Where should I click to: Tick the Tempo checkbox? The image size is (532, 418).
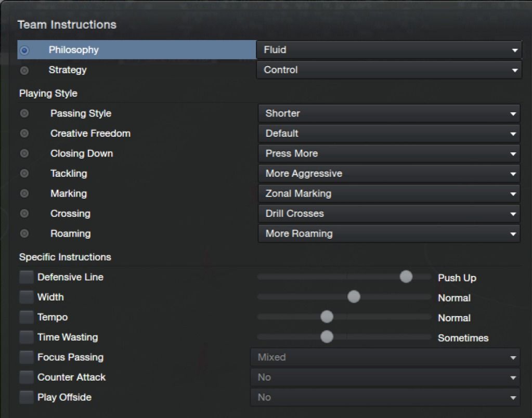tap(27, 317)
